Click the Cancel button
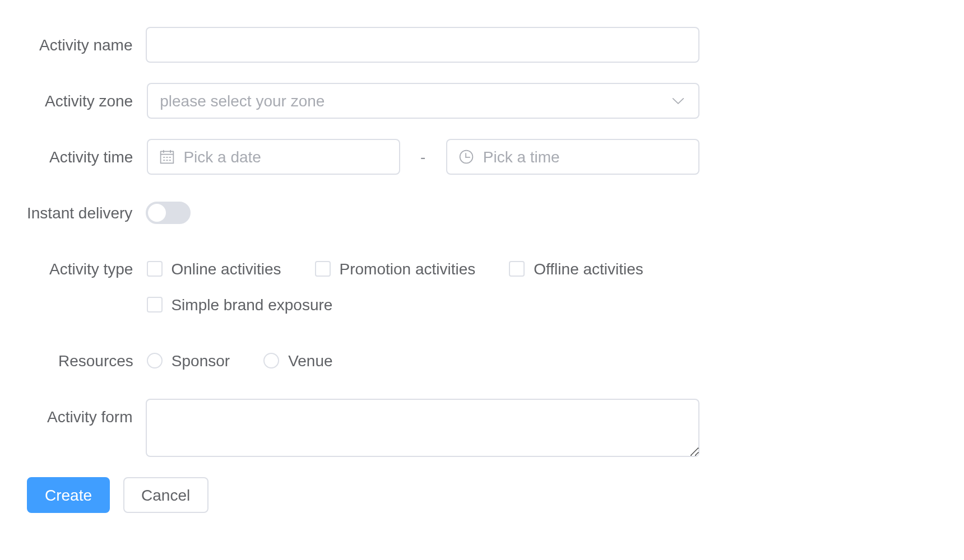This screenshot has width=964, height=560. pos(166,495)
